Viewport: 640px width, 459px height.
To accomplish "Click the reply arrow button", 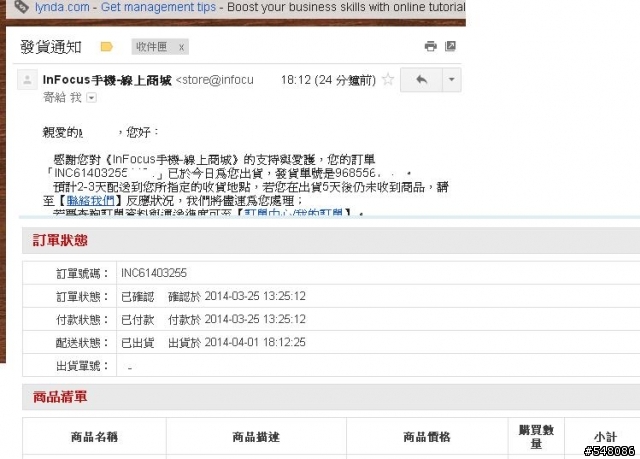I will pos(421,80).
